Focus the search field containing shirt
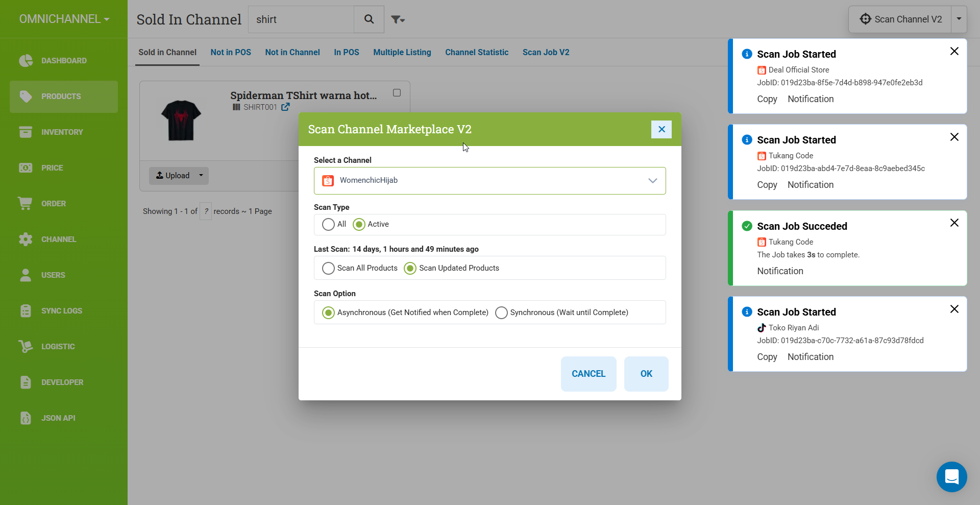The height and width of the screenshot is (505, 980). [x=301, y=19]
